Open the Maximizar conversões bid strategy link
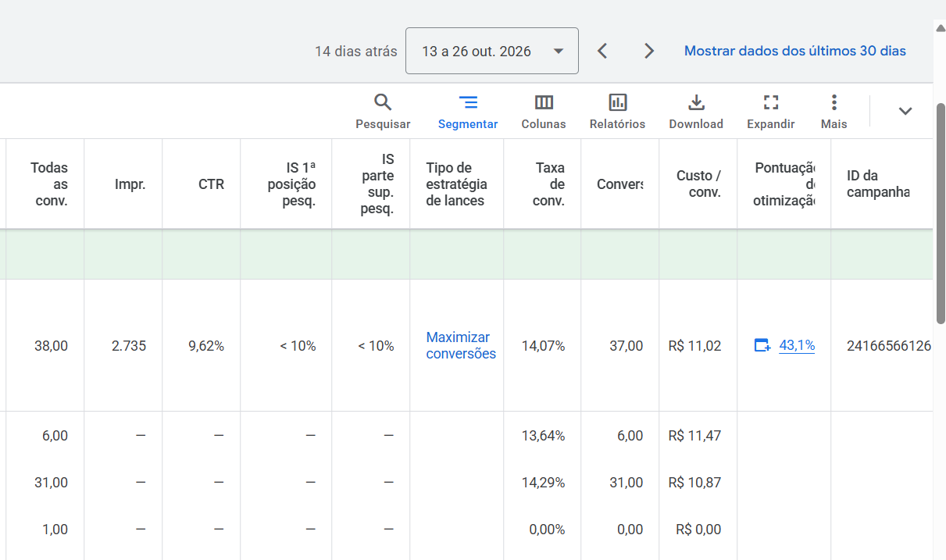946x560 pixels. [461, 345]
